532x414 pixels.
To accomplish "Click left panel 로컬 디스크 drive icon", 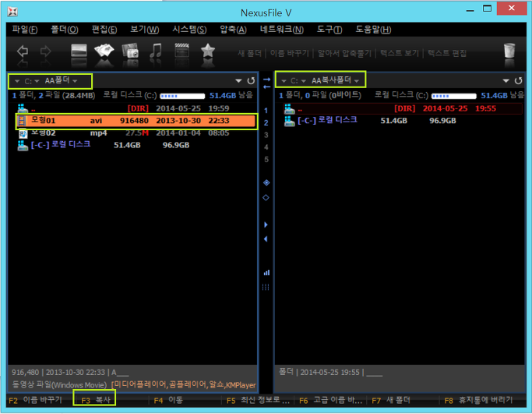I will pyautogui.click(x=23, y=145).
